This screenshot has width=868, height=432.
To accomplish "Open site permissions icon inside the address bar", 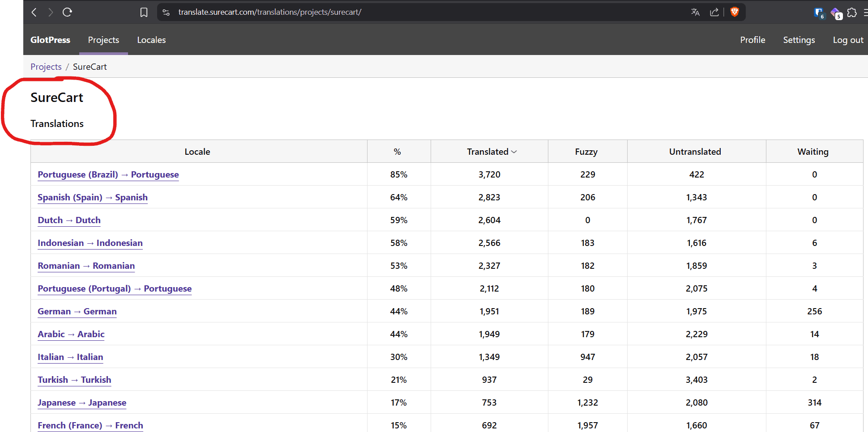I will 166,12.
